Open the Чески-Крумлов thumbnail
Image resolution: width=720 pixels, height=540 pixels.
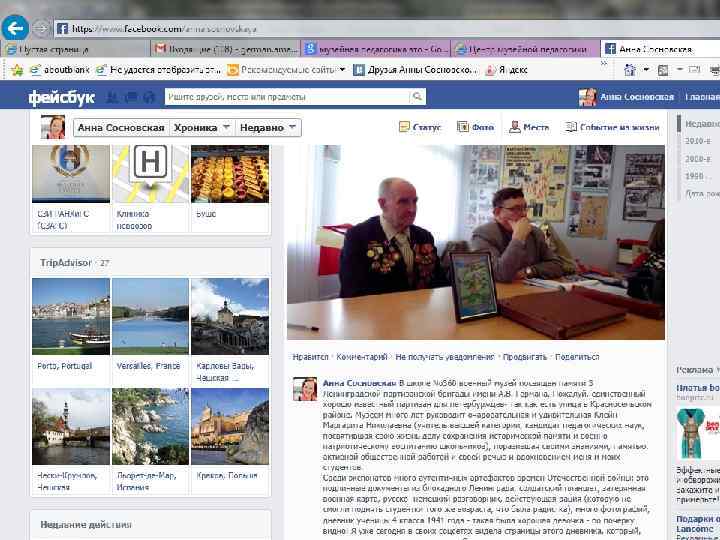[71, 427]
